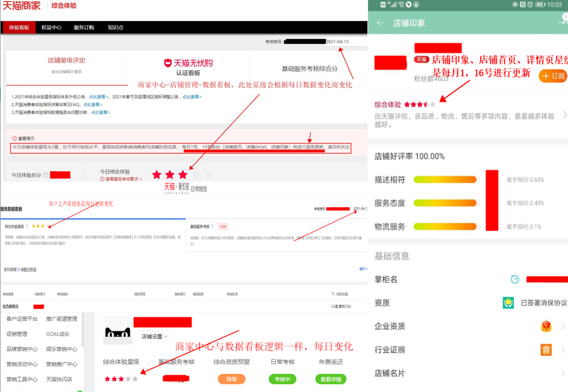Click the green 查看详情 button
Screen dimensions: 568x392
point(330,379)
